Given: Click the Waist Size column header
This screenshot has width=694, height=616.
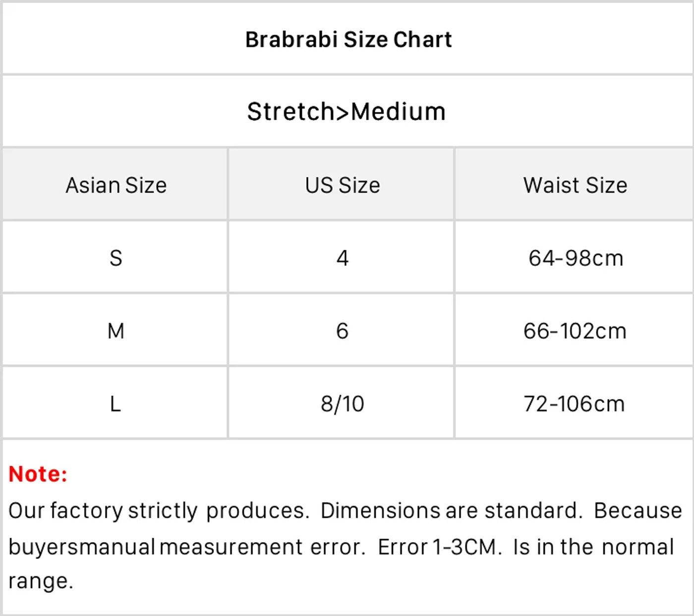Looking at the screenshot, I should [x=576, y=185].
